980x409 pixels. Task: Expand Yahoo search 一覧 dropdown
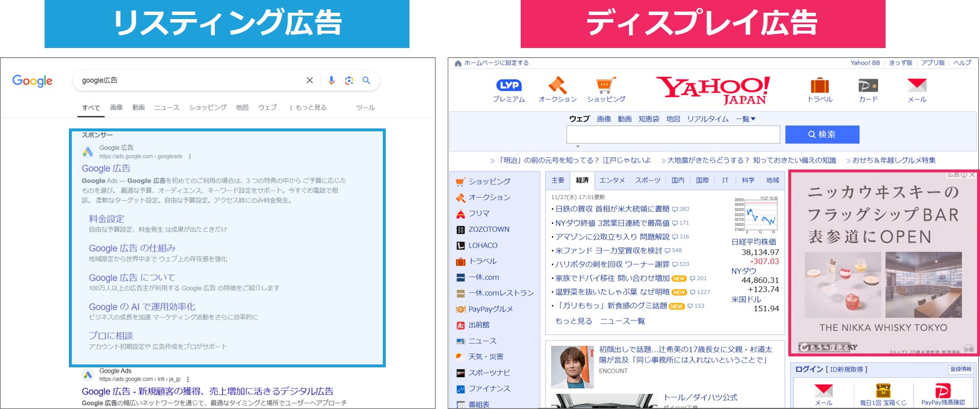[x=745, y=119]
